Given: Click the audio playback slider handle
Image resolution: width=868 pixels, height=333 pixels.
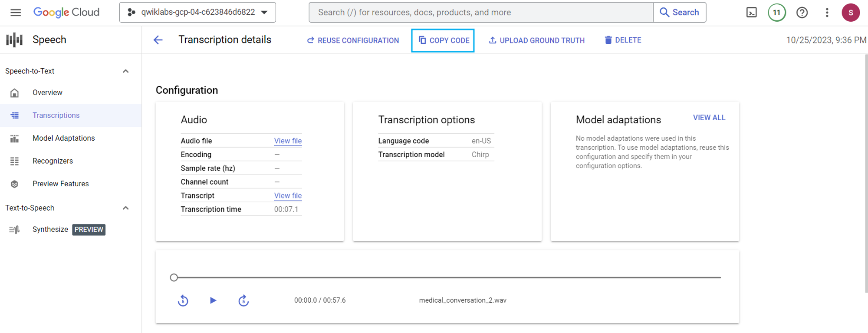Looking at the screenshot, I should click(174, 277).
